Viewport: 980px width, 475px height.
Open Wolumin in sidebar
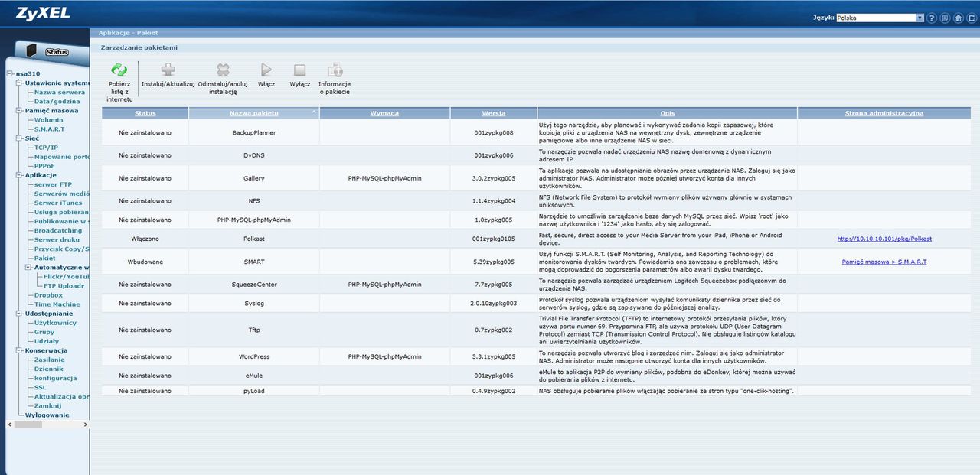coord(49,120)
